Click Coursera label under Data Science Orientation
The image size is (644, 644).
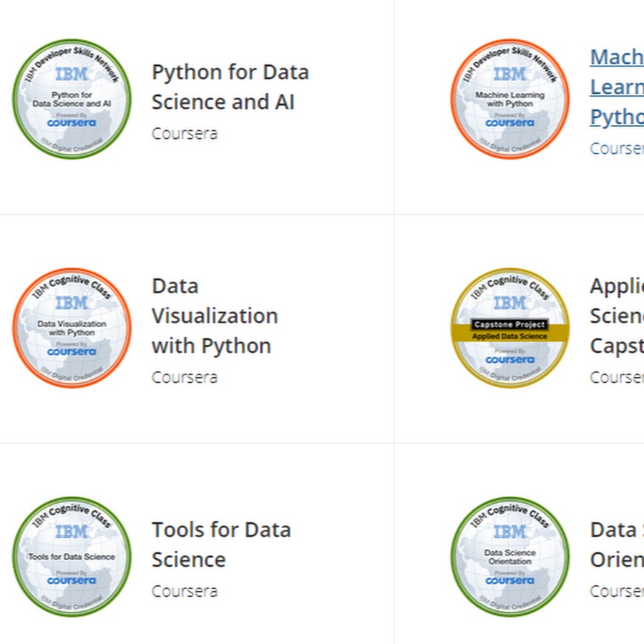(616, 591)
